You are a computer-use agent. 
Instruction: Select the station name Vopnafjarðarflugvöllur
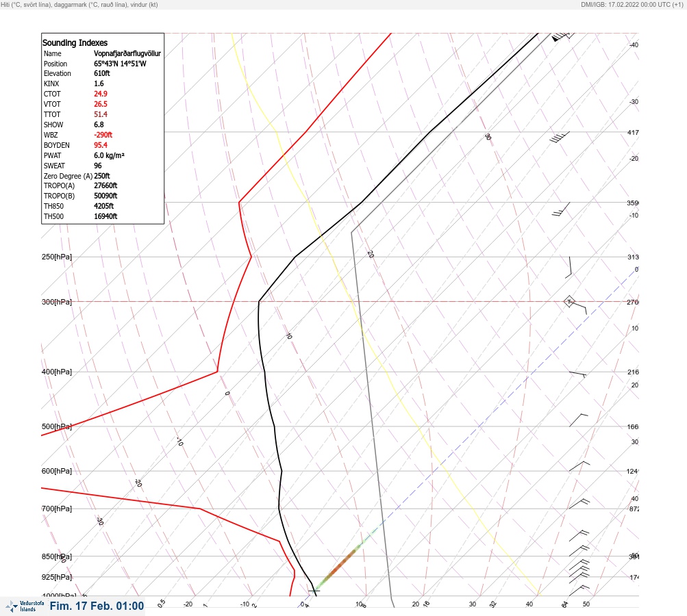tap(127, 53)
